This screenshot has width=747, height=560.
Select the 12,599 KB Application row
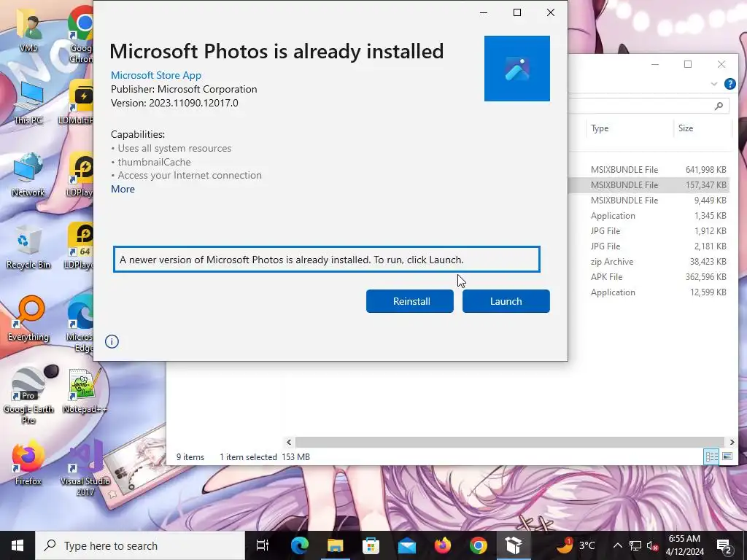[649, 292]
